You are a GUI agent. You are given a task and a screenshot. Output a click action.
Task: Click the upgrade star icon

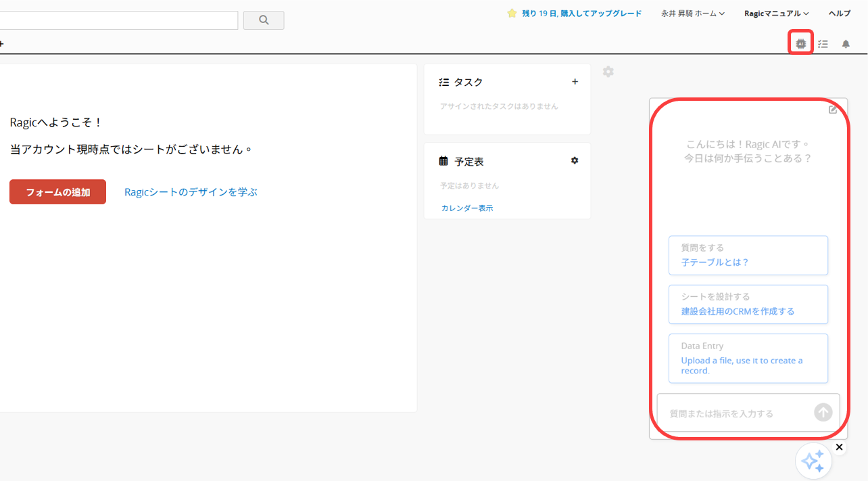click(512, 14)
